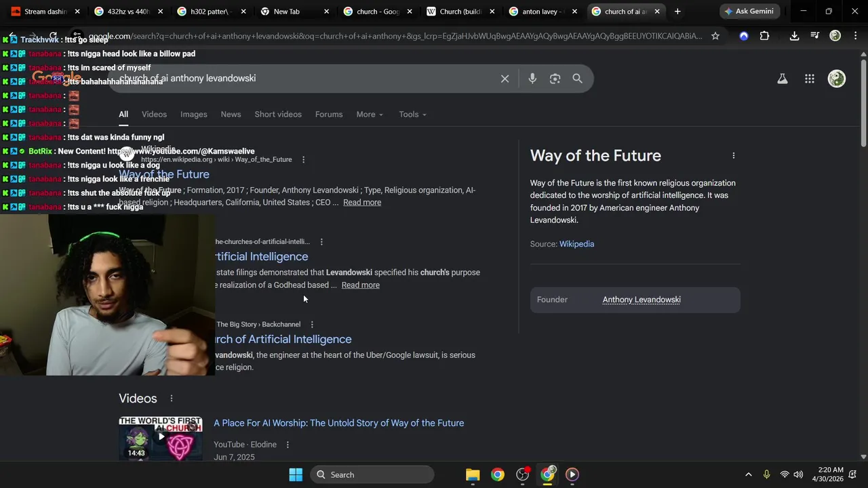Open options for the Elodine video result

click(288, 445)
